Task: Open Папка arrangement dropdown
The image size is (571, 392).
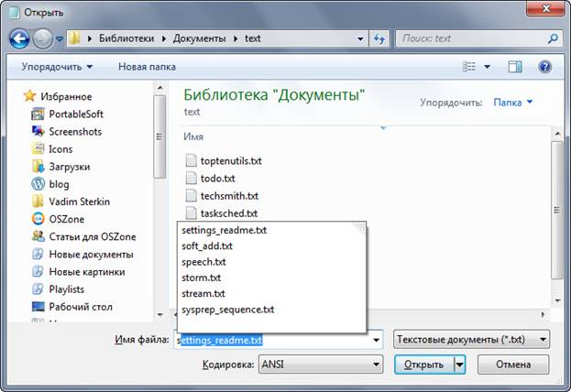Action: click(512, 103)
